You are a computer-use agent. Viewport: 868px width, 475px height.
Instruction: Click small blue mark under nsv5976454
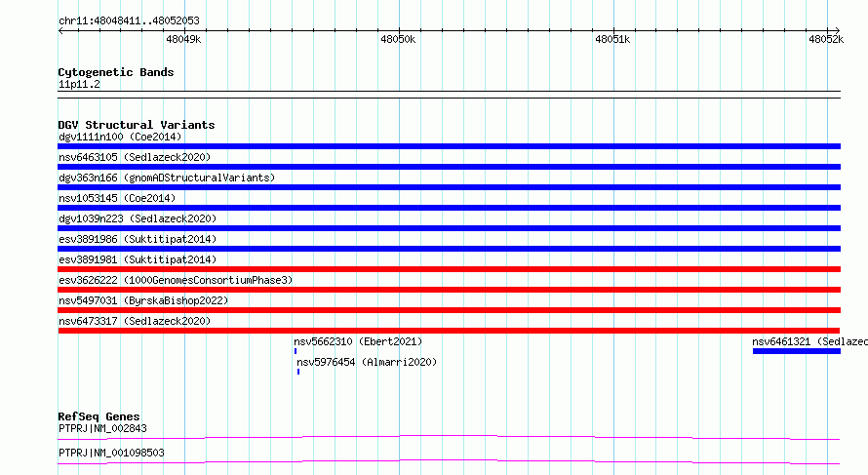[298, 372]
